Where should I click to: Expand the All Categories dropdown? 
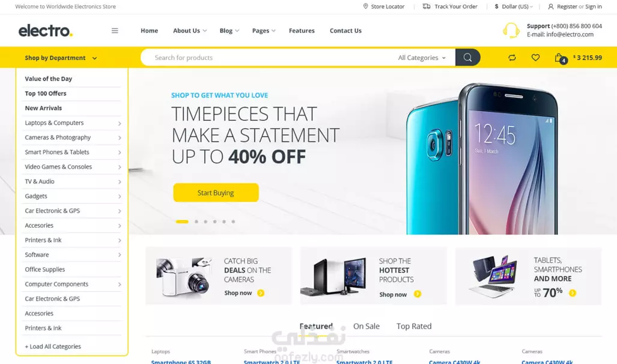(422, 58)
